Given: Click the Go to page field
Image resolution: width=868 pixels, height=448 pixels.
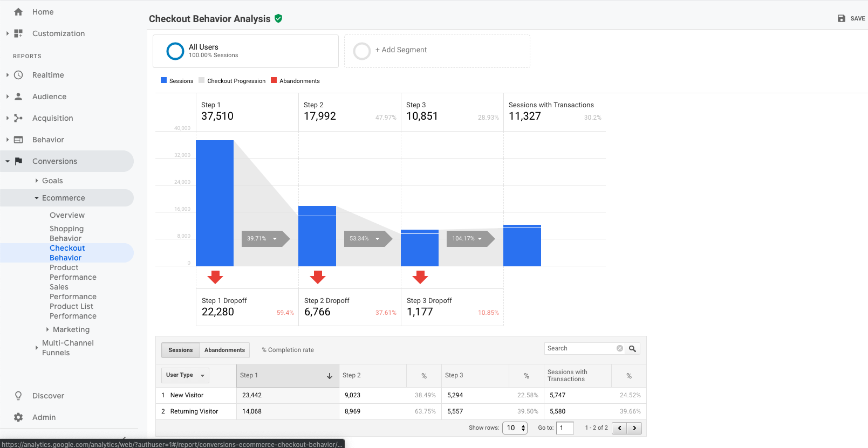Looking at the screenshot, I should click(565, 428).
